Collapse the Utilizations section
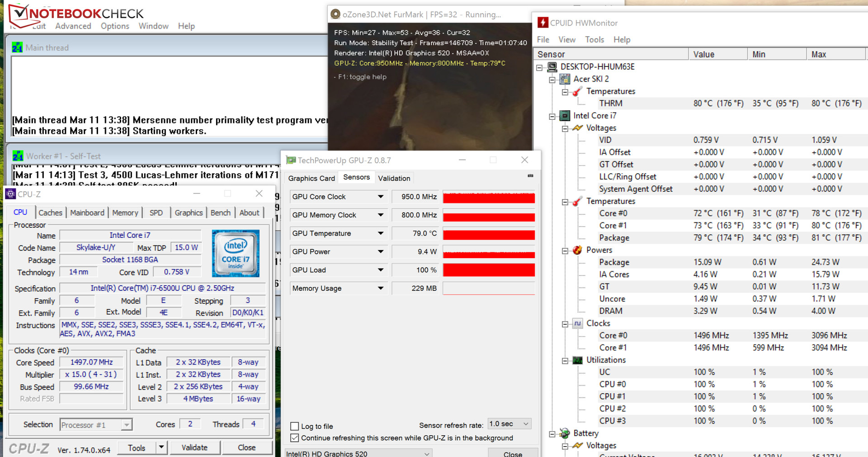The height and width of the screenshot is (457, 868). 565,361
